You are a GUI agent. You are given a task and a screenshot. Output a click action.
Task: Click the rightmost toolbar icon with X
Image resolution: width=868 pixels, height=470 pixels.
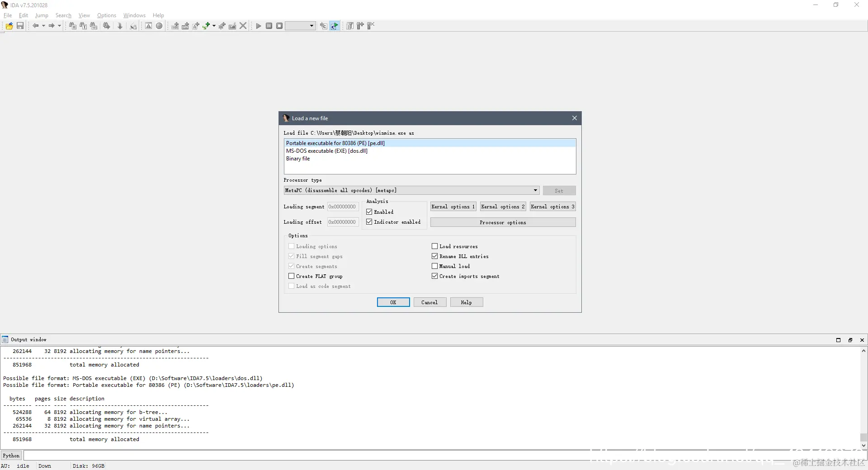tap(371, 26)
